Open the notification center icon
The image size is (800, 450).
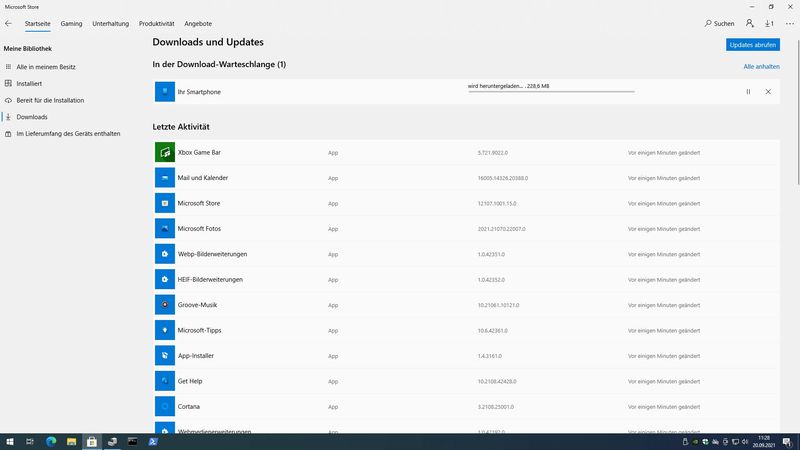click(x=787, y=442)
